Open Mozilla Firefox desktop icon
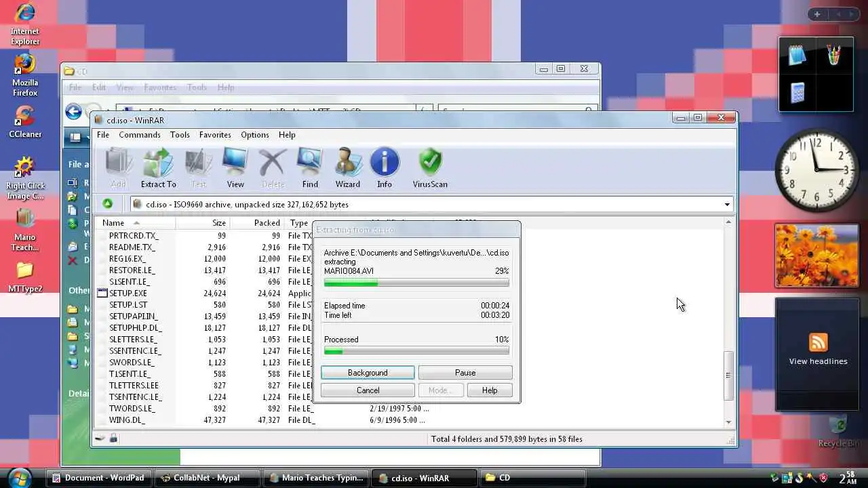Image resolution: width=868 pixels, height=488 pixels. point(24,75)
